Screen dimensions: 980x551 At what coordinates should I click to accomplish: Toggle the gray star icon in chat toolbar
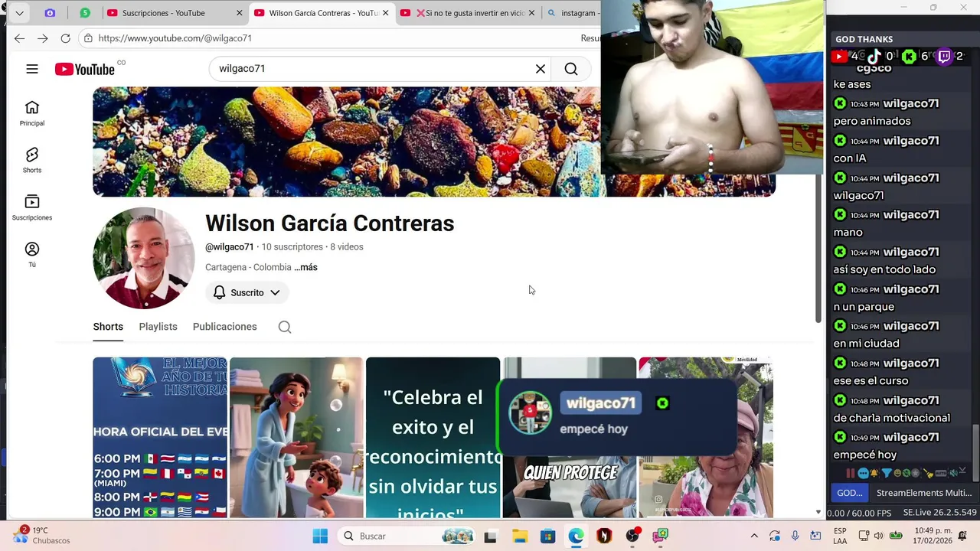point(915,473)
